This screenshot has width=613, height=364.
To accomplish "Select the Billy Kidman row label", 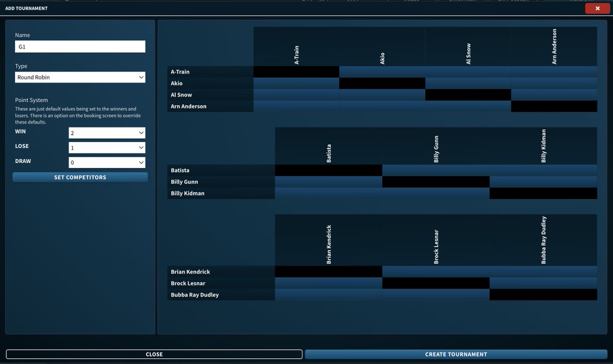I will coord(221,193).
